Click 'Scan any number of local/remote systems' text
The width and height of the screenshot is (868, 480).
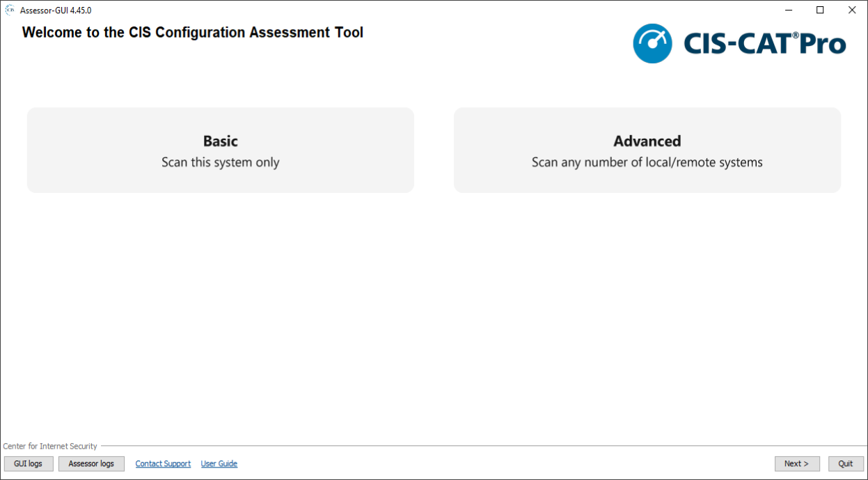647,162
